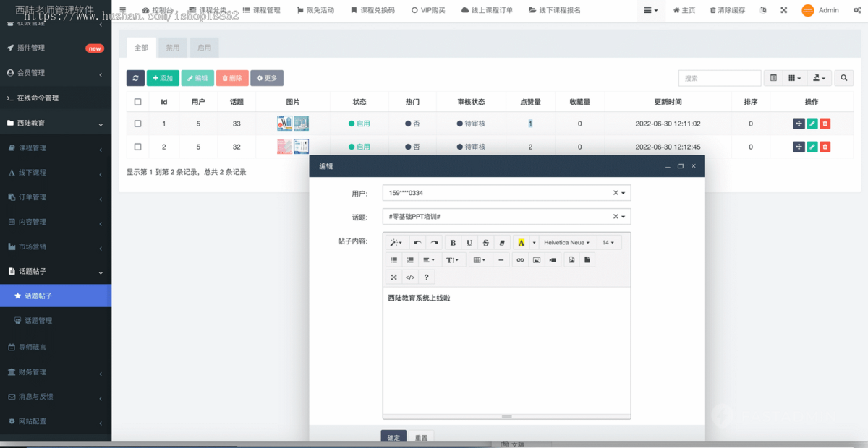Expand the editor to fullscreen mode
Image resolution: width=868 pixels, height=448 pixels.
tap(393, 277)
